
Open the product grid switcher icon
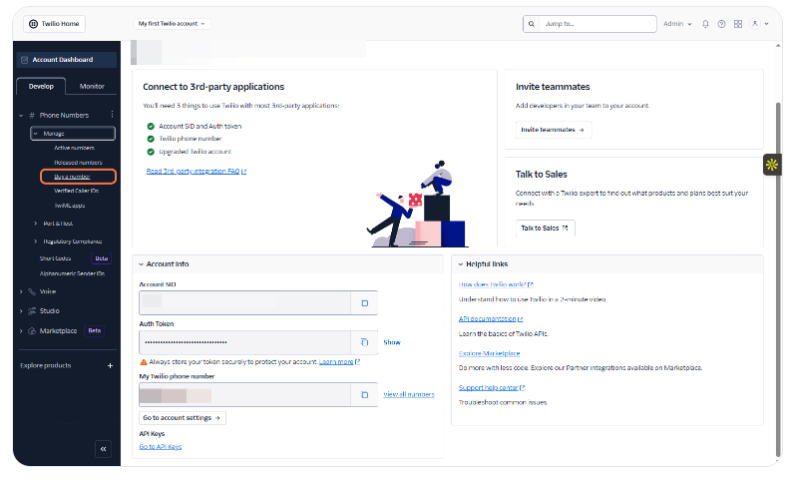(x=738, y=24)
